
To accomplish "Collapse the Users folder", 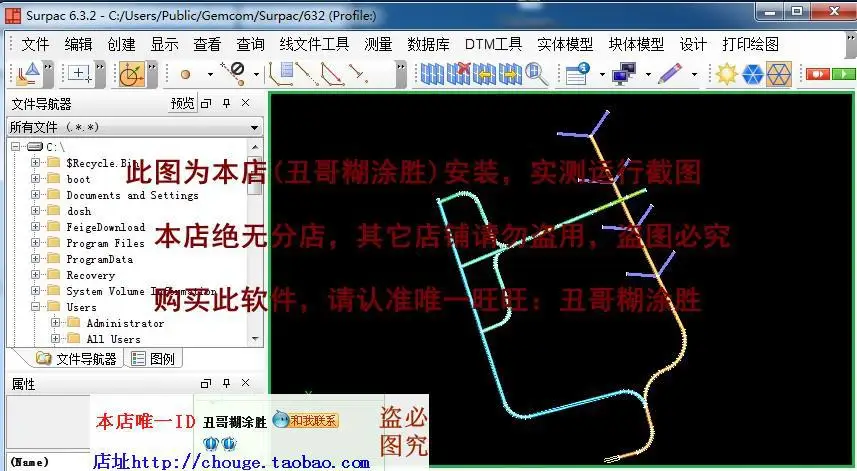I will click(36, 307).
